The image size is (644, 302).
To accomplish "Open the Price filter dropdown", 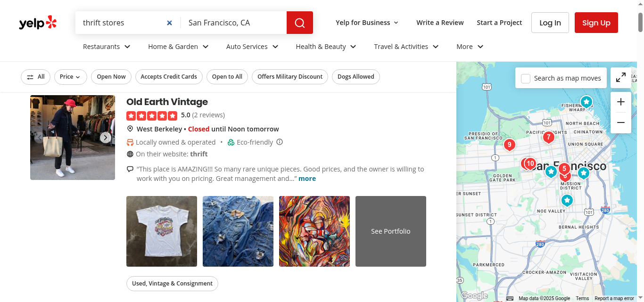I will click(70, 77).
